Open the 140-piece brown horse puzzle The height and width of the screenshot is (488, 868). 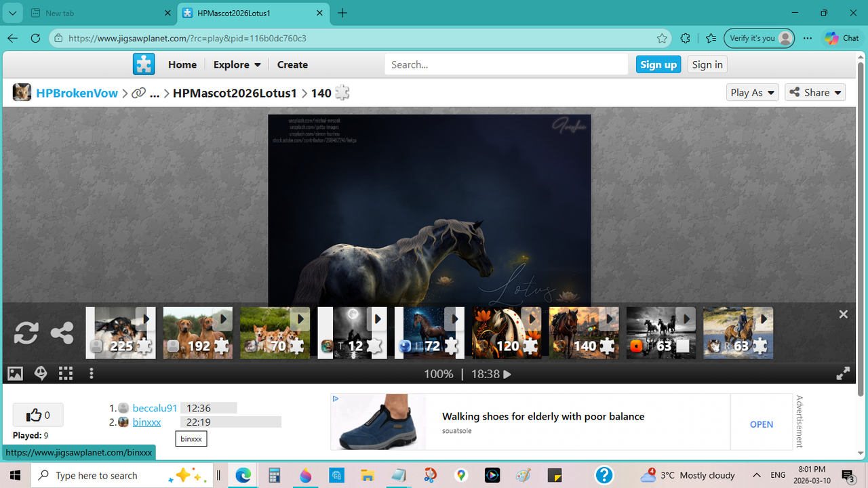[x=584, y=333]
